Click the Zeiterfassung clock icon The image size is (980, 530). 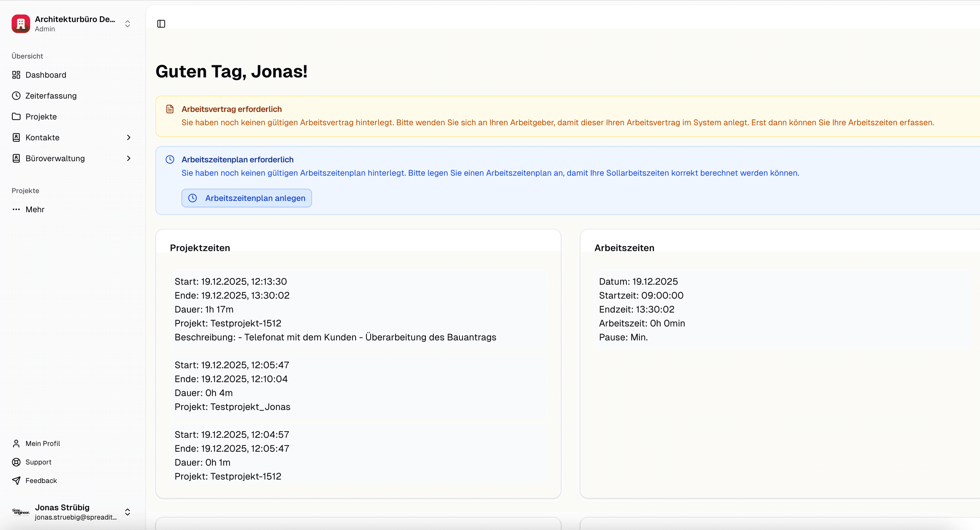16,96
